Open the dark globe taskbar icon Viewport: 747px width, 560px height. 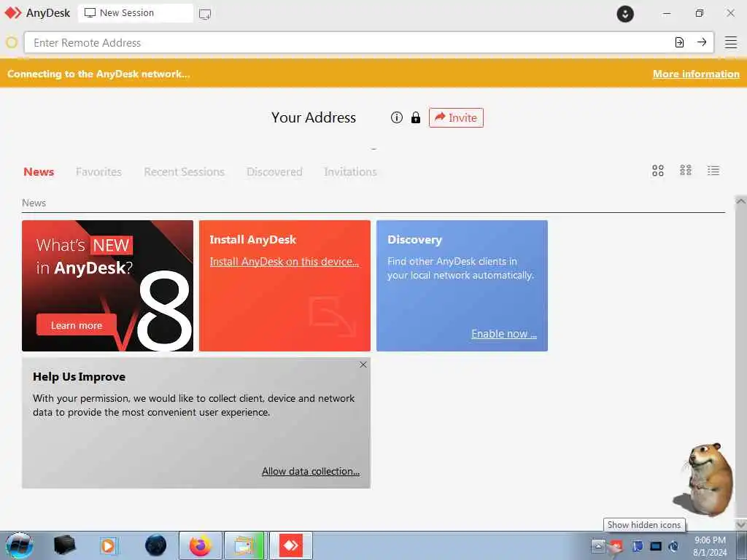pyautogui.click(x=156, y=545)
